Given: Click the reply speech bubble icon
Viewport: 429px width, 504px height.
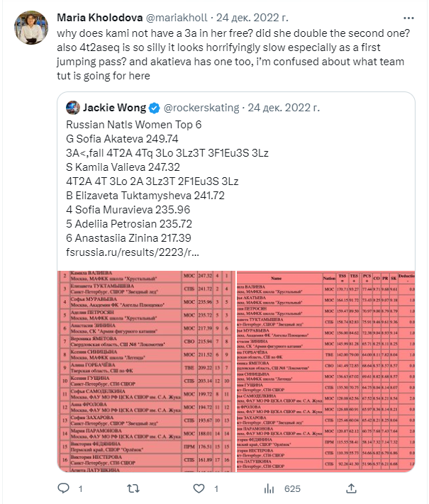Looking at the screenshot, I should coord(64,488).
